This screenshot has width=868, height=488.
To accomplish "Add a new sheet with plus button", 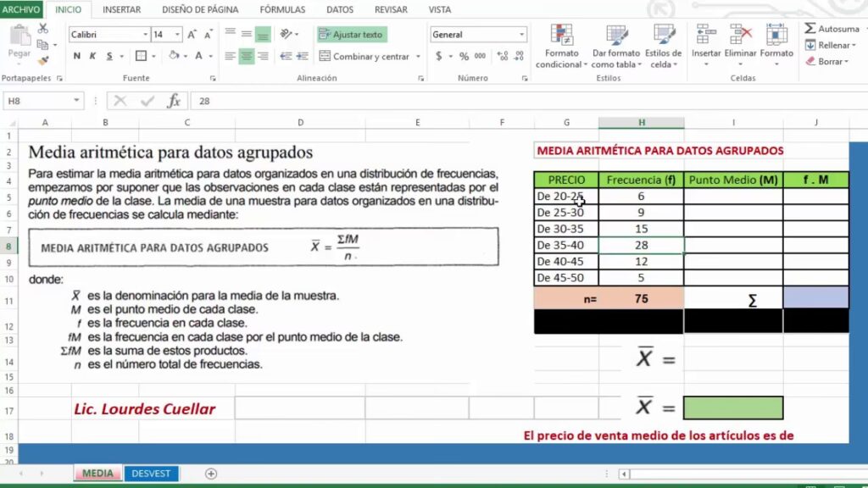I will click(x=211, y=474).
